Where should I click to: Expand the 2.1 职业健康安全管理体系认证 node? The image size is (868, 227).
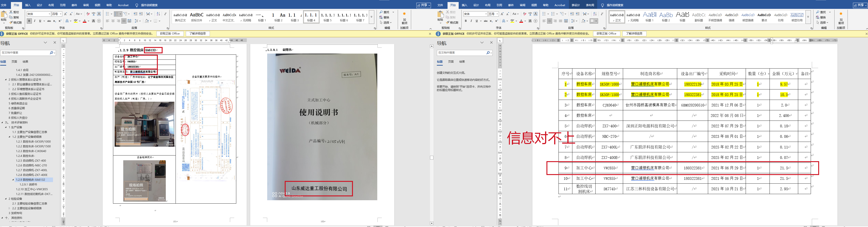coord(9,84)
